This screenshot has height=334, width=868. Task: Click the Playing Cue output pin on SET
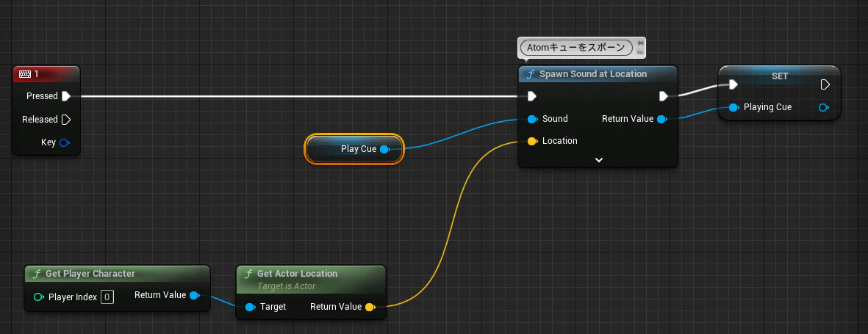(x=824, y=107)
